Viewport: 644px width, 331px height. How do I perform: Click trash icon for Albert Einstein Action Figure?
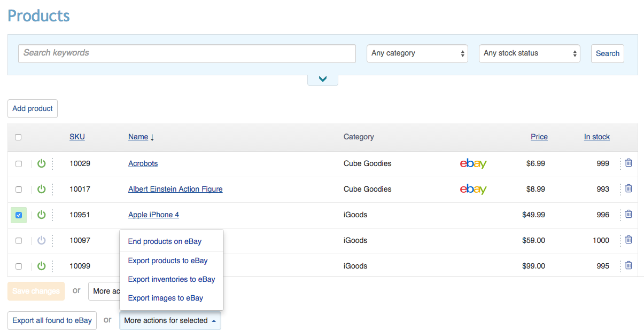[629, 188]
